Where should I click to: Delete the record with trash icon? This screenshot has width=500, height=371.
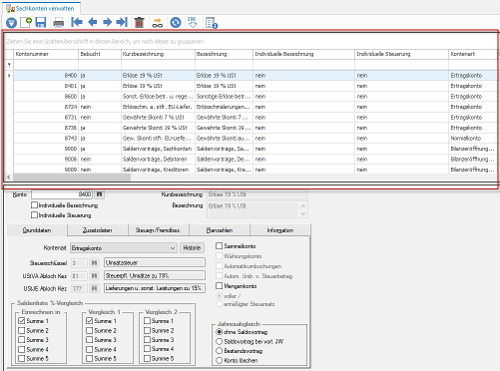click(139, 22)
